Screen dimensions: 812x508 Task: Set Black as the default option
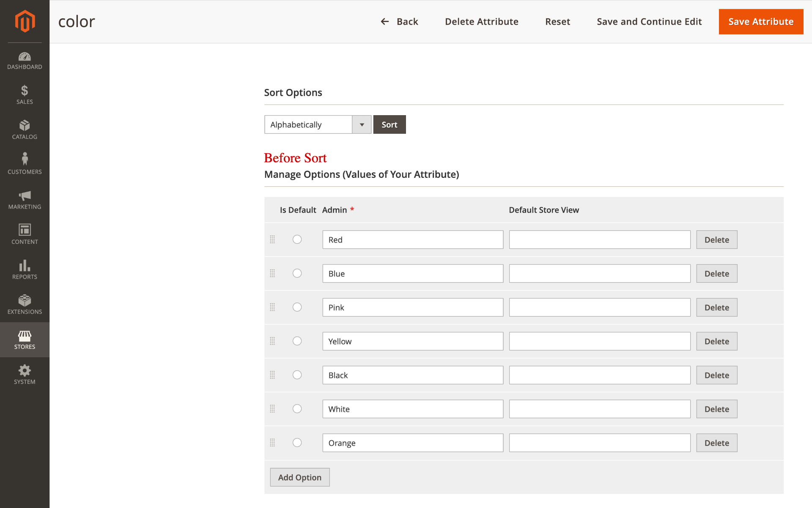[x=297, y=375]
